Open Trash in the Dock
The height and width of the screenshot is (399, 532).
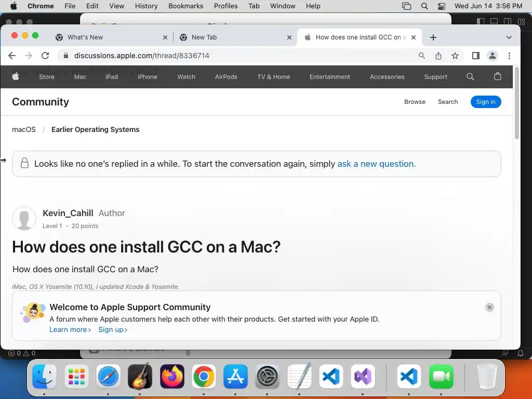point(487,377)
